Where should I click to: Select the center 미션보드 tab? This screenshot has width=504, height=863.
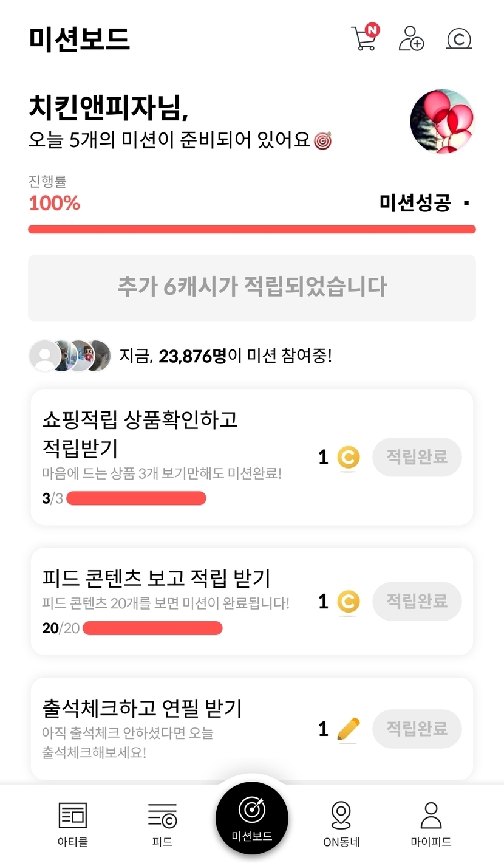point(252,817)
